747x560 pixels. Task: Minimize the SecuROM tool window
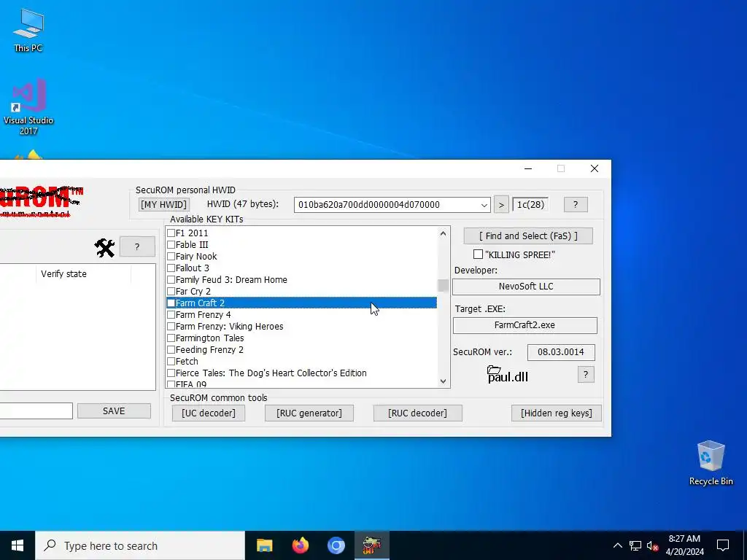coord(528,168)
